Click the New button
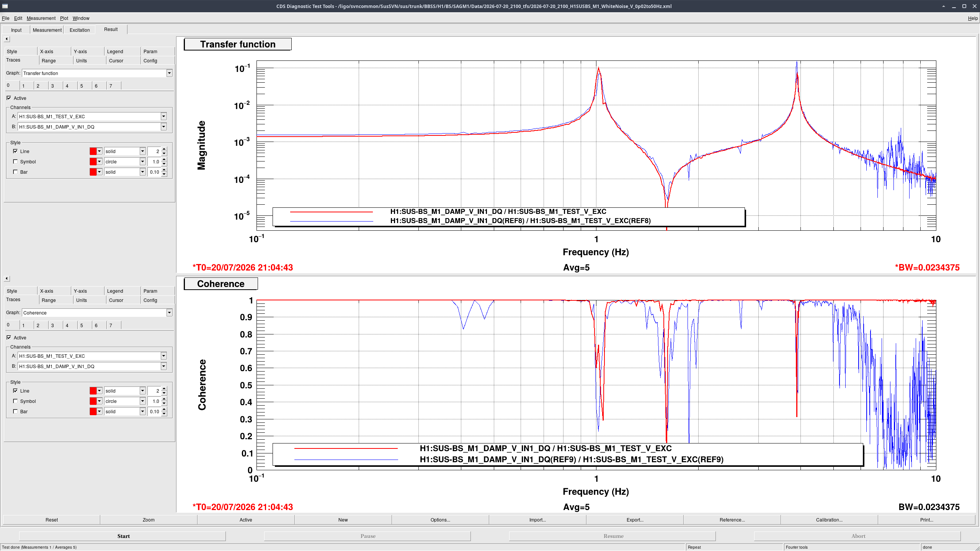The width and height of the screenshot is (980, 551). tap(343, 520)
